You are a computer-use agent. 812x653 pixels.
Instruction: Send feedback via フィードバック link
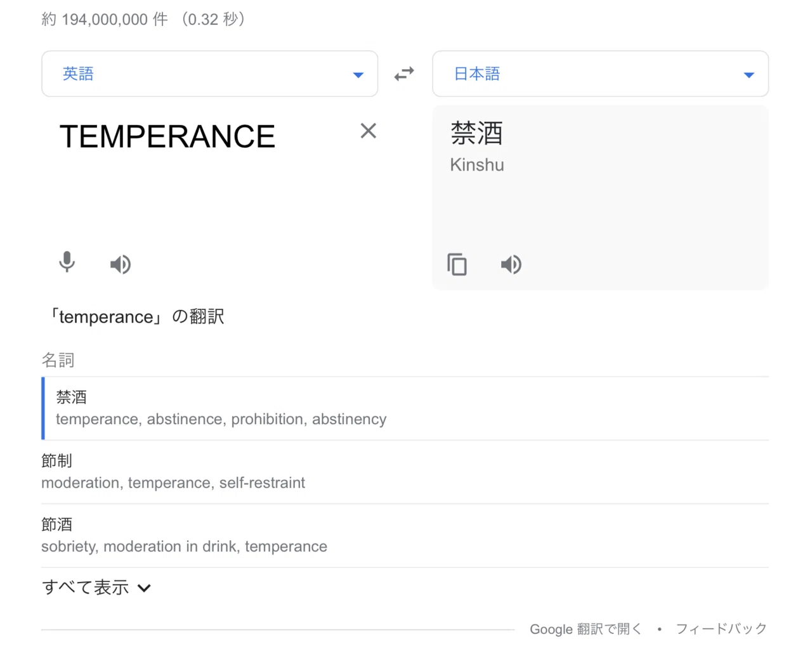click(722, 629)
